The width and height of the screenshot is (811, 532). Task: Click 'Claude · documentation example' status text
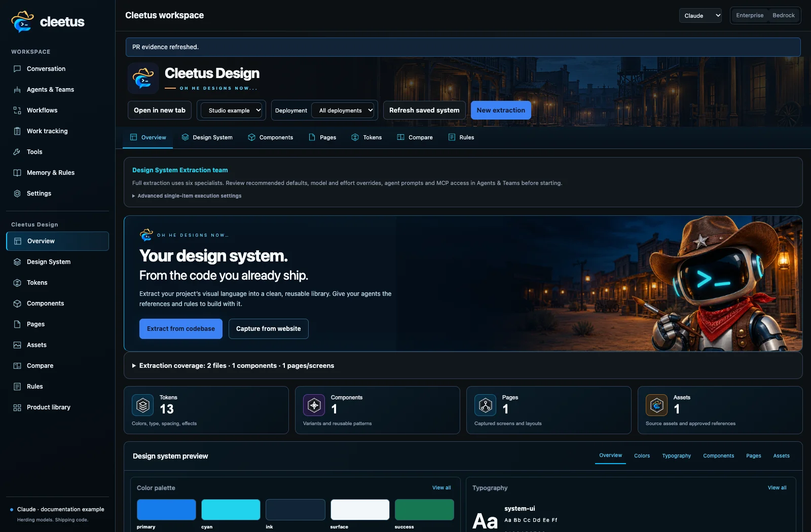coord(61,509)
